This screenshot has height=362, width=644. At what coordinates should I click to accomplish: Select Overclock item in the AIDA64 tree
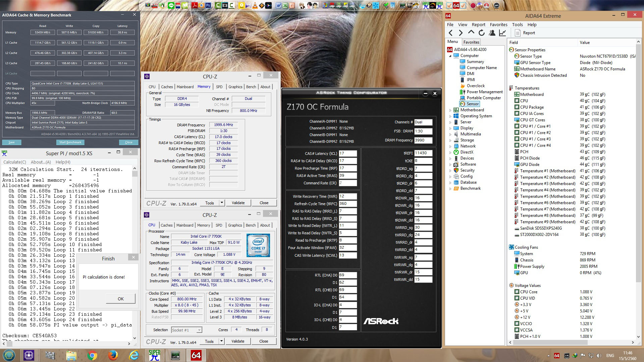[x=476, y=86]
